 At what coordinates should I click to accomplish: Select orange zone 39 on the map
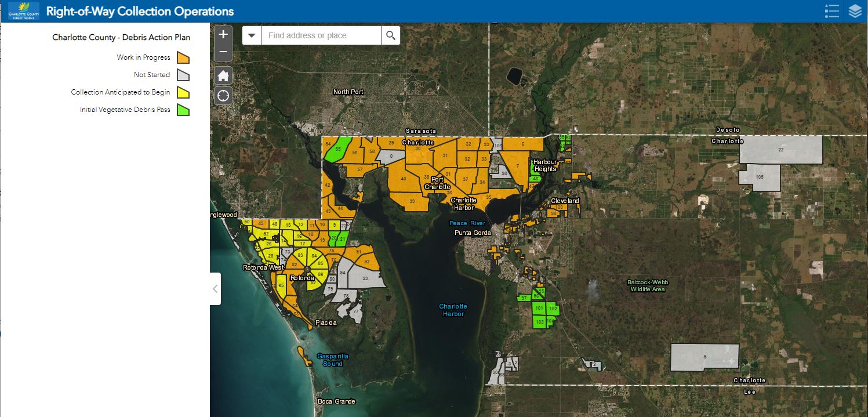pyautogui.click(x=412, y=201)
